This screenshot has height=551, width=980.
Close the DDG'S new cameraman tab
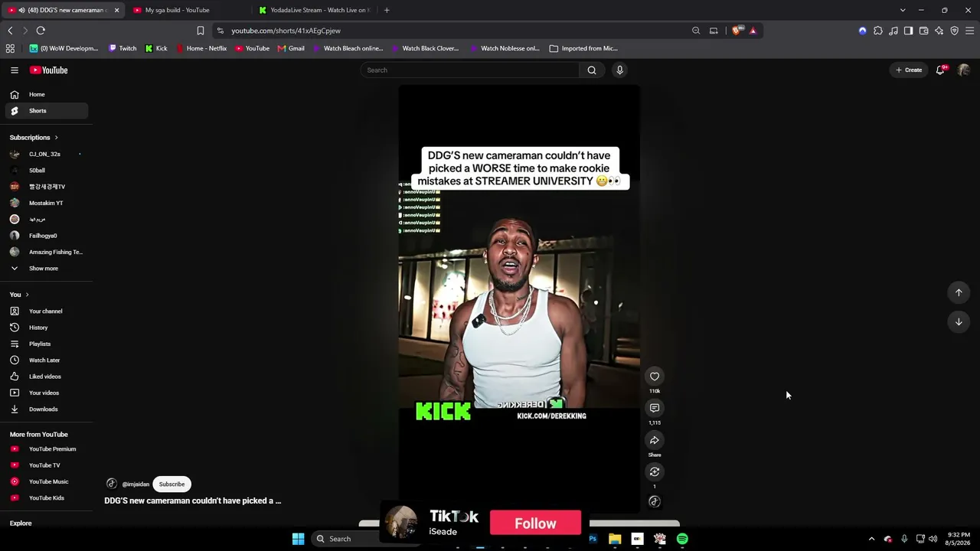click(x=116, y=10)
